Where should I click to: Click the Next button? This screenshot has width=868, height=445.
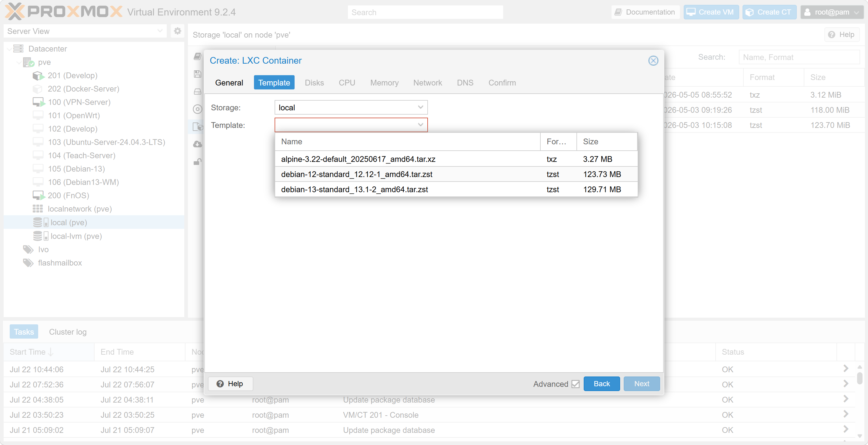[x=642, y=384]
